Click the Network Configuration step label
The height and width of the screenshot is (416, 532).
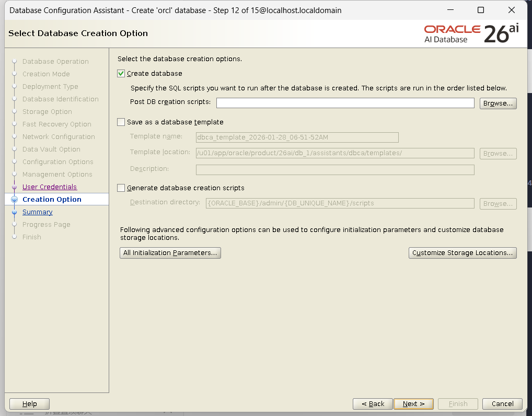(x=59, y=137)
